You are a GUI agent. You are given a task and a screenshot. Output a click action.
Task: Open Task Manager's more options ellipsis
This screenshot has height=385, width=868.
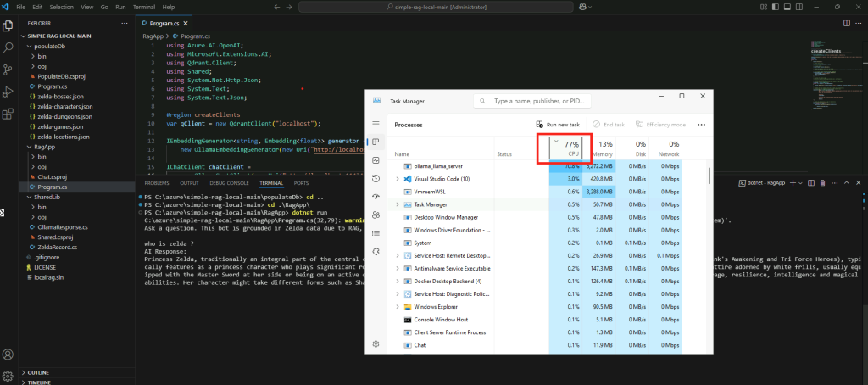pyautogui.click(x=701, y=125)
